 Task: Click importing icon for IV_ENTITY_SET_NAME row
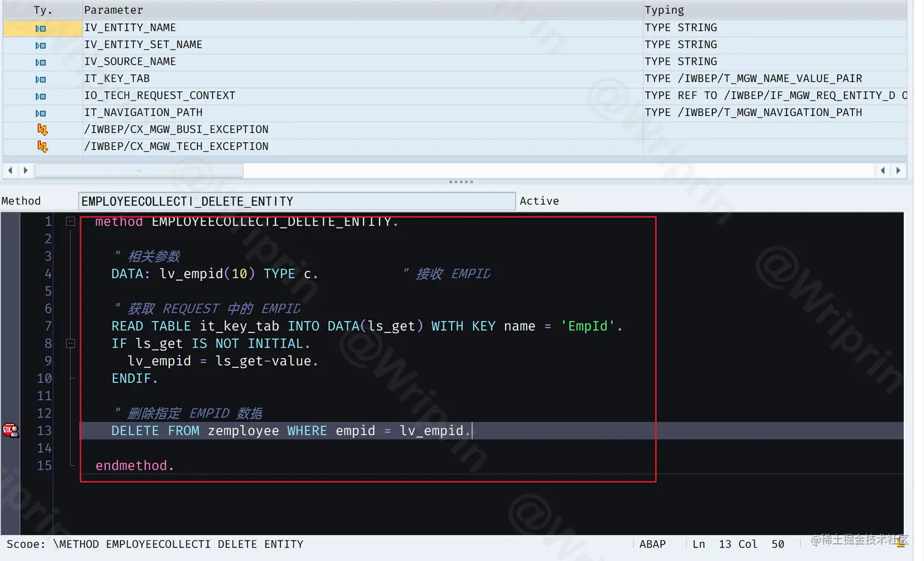click(40, 45)
